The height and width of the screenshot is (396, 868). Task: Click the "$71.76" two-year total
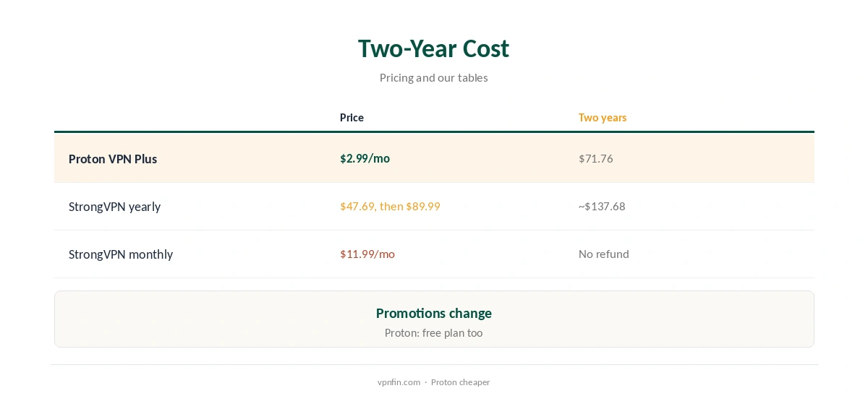coord(595,158)
